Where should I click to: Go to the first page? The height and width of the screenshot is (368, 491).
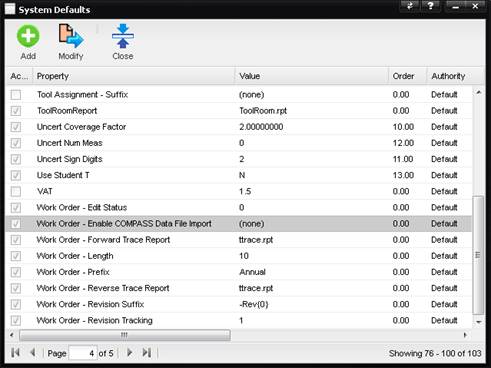click(15, 352)
